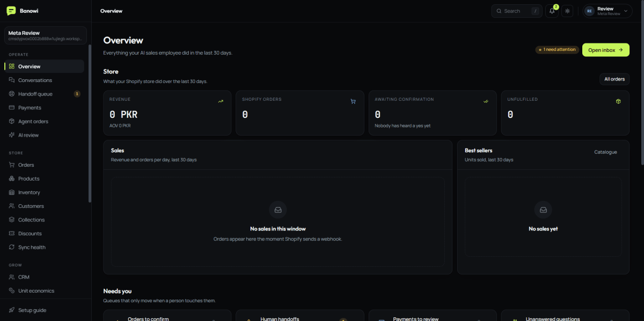Click the Customers people icon
Image resolution: width=644 pixels, height=321 pixels.
tap(12, 206)
